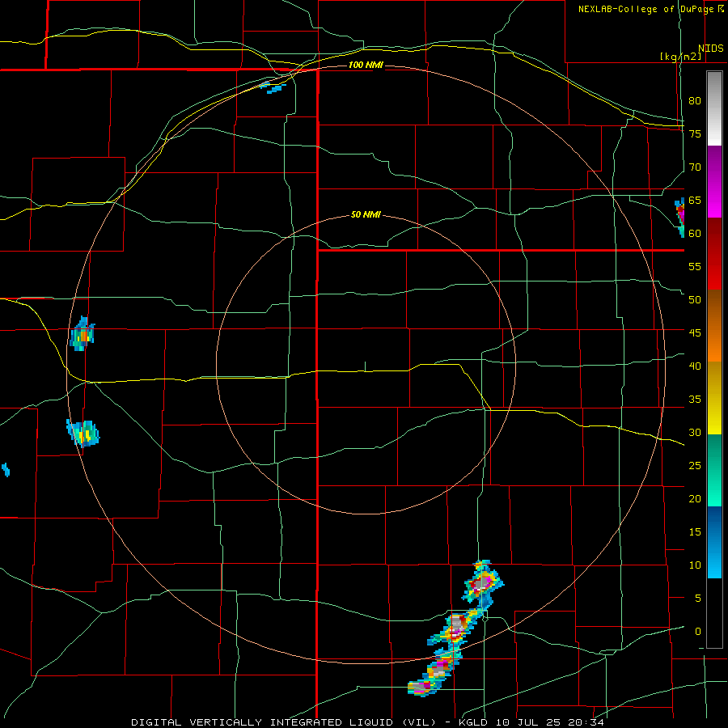
Task: Click the 100 NMI range ring label
Action: [x=366, y=65]
